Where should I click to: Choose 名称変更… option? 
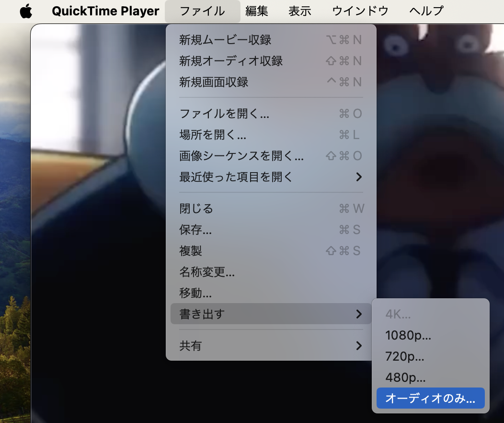[271, 272]
